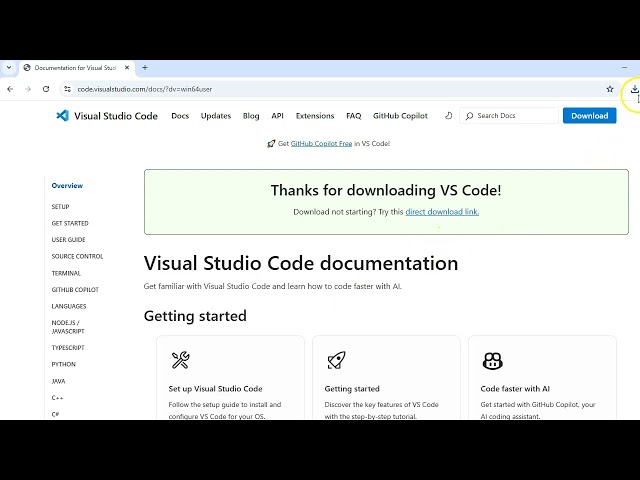The image size is (640, 480).
Task: Expand the GITHUB COPILOT sidebar section
Action: (75, 289)
